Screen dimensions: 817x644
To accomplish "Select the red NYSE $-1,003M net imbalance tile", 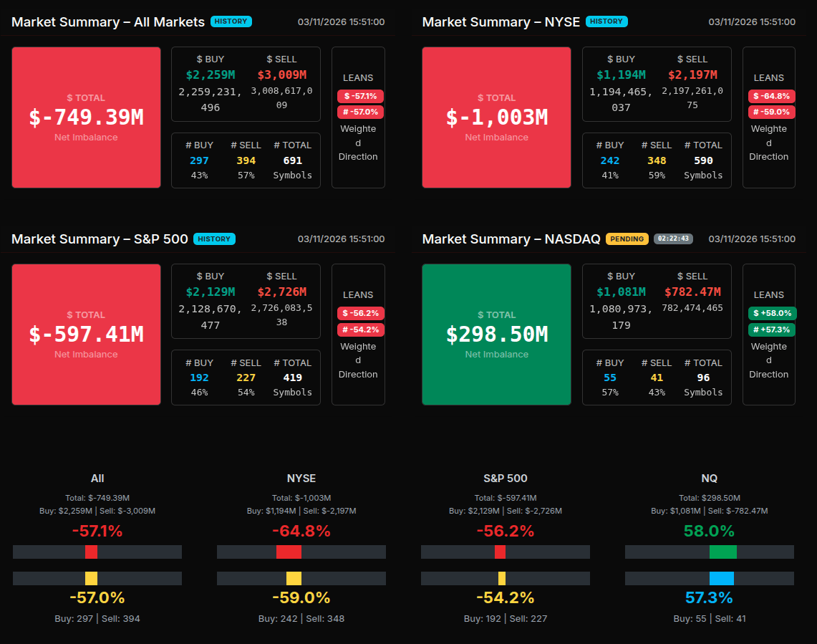I will (496, 117).
